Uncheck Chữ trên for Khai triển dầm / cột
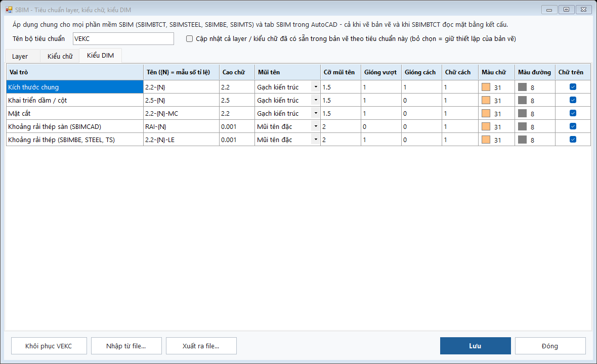 click(x=573, y=100)
